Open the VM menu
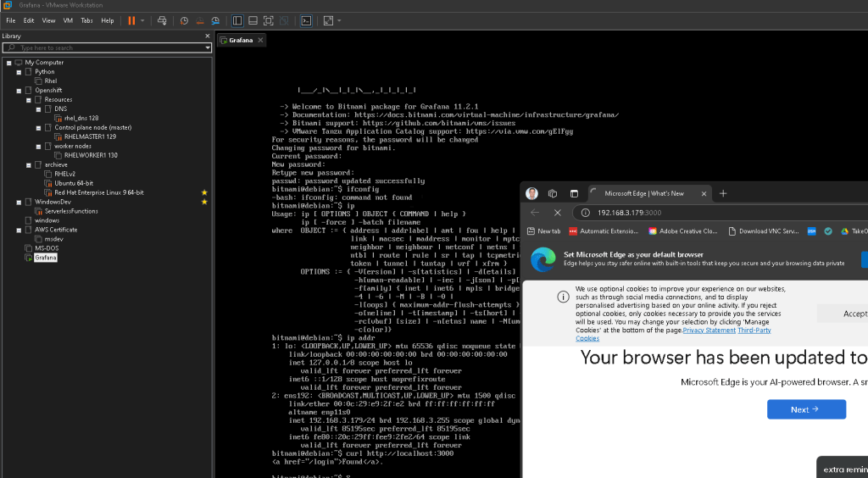The width and height of the screenshot is (868, 478). point(68,20)
